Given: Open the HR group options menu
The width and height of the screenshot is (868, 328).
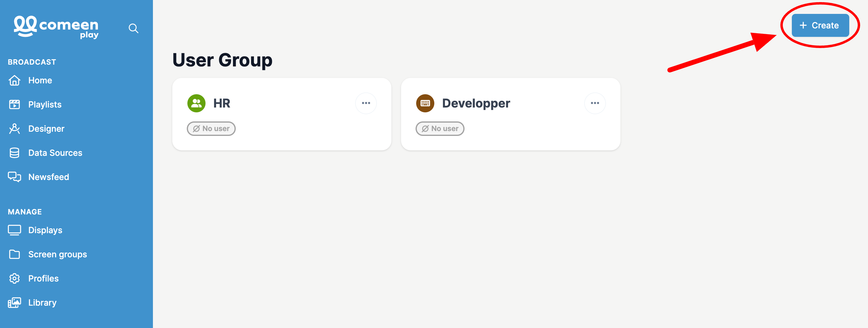Looking at the screenshot, I should (366, 103).
